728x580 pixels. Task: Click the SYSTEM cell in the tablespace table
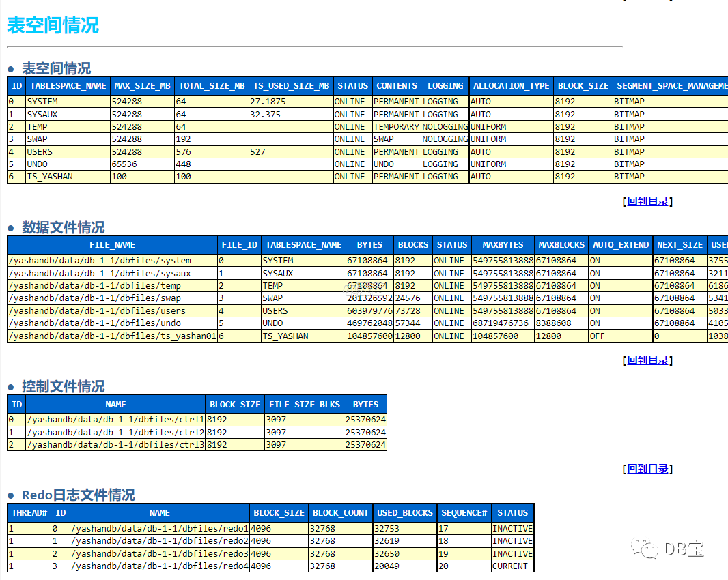68,101
